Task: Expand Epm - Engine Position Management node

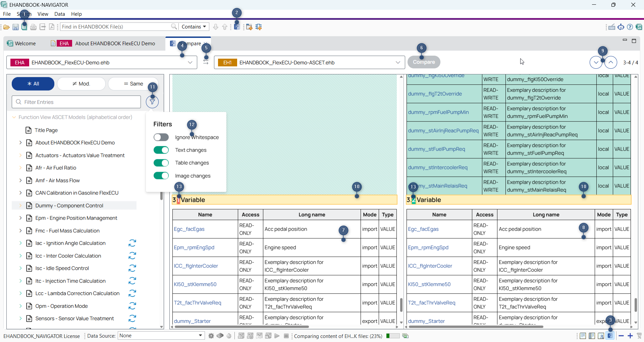Action: (20, 218)
